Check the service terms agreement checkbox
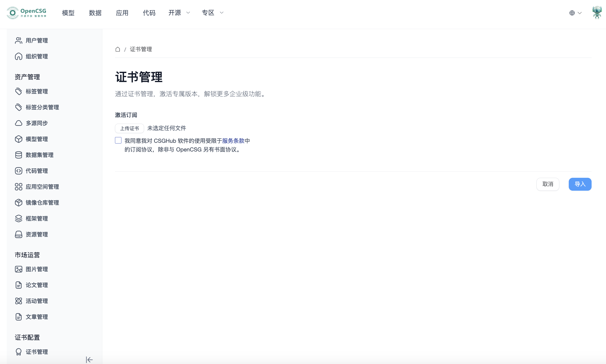The width and height of the screenshot is (606, 364). click(118, 141)
